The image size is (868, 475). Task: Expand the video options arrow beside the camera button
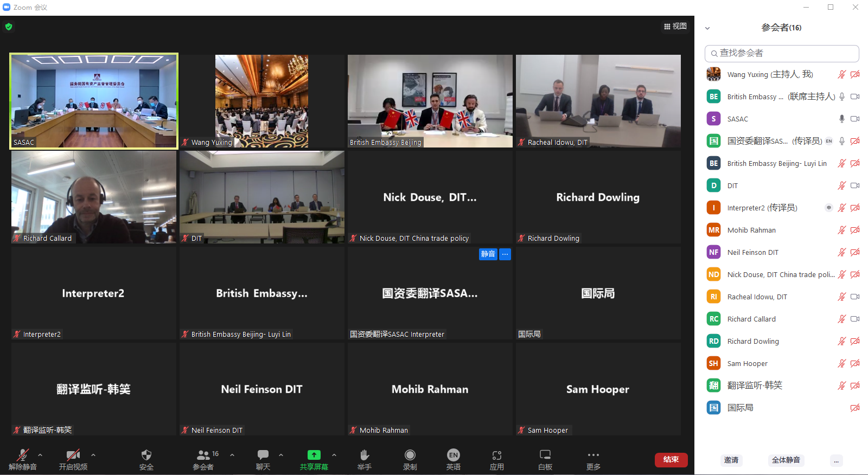click(x=93, y=455)
